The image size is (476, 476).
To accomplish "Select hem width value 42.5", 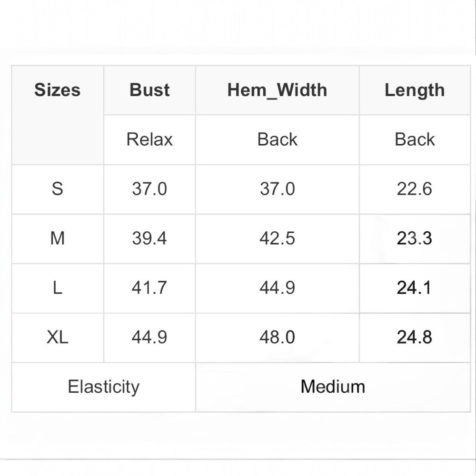I will click(x=277, y=238).
